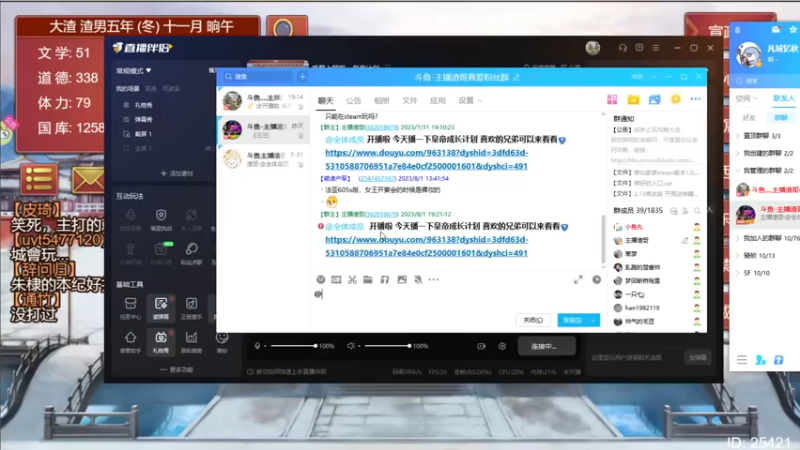Open 读弹幕 tool in 直播伴侣
800x450 pixels.
pos(161,308)
